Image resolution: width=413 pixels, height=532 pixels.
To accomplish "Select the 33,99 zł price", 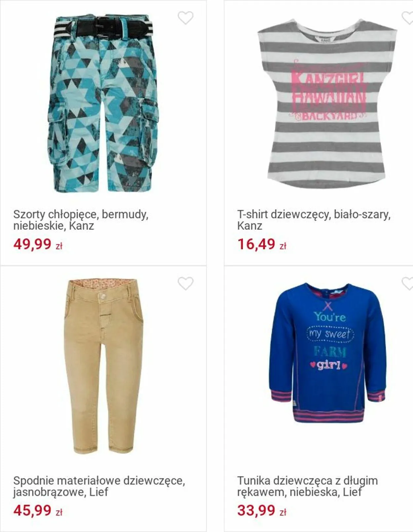I will click(262, 511).
